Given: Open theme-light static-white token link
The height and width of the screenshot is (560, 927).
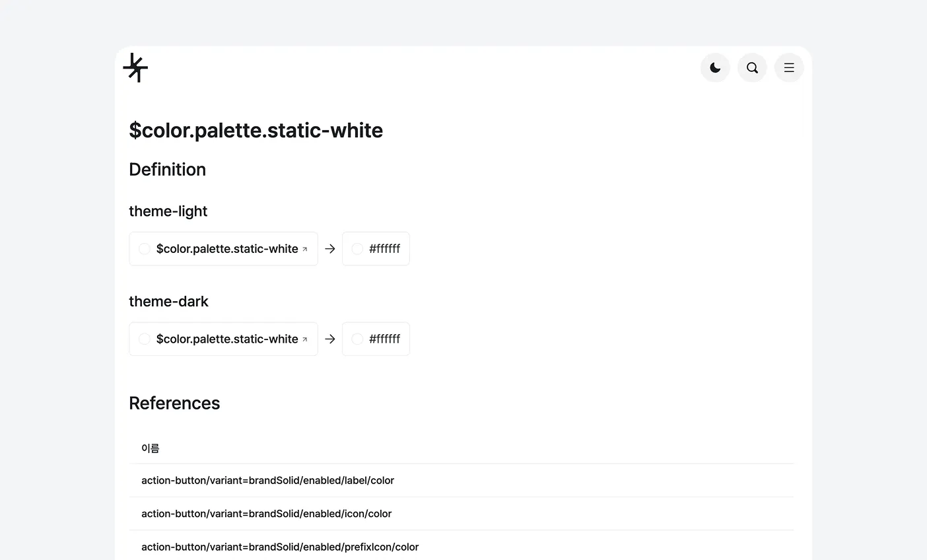Looking at the screenshot, I should pos(223,249).
